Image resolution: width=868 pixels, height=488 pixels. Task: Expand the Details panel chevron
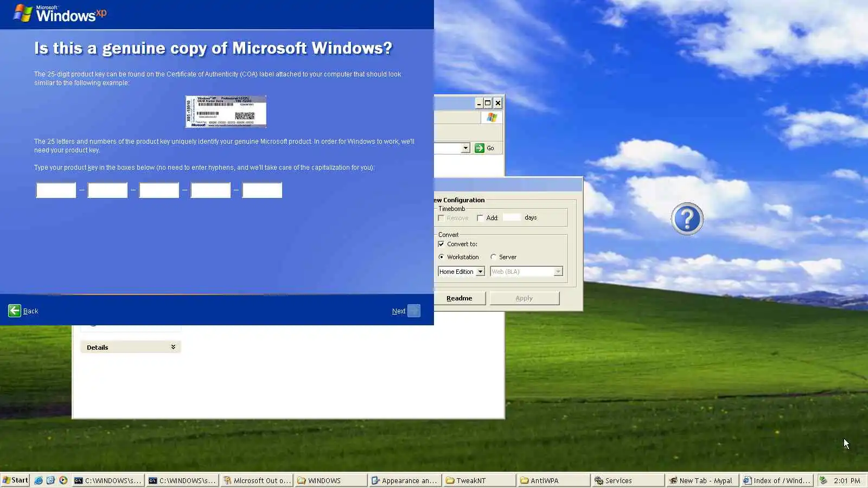(173, 347)
